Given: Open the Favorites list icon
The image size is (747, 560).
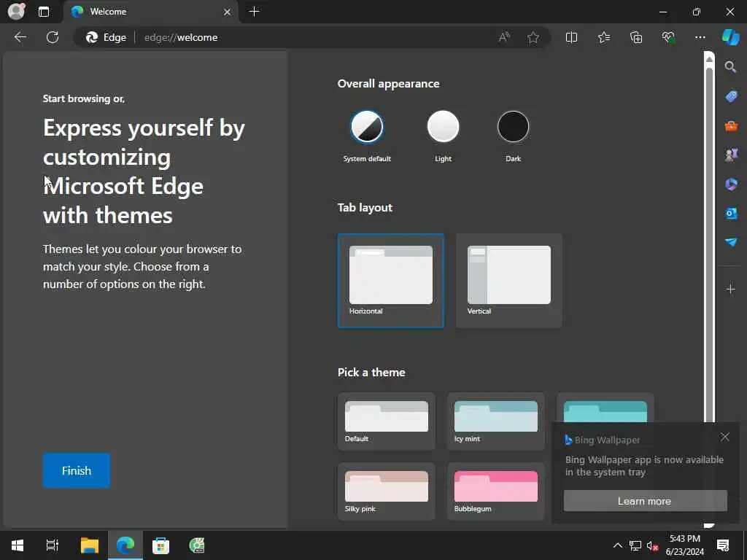Looking at the screenshot, I should click(x=603, y=37).
